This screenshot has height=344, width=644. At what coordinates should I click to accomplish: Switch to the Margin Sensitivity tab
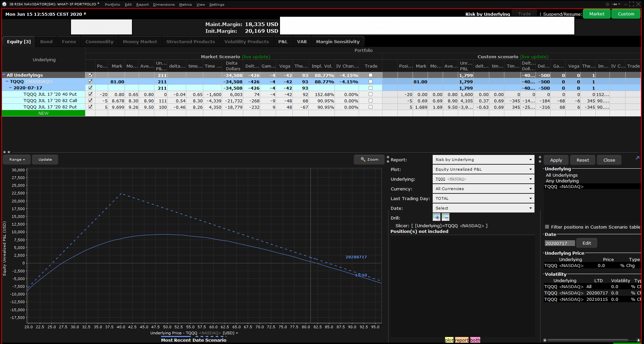pyautogui.click(x=338, y=42)
